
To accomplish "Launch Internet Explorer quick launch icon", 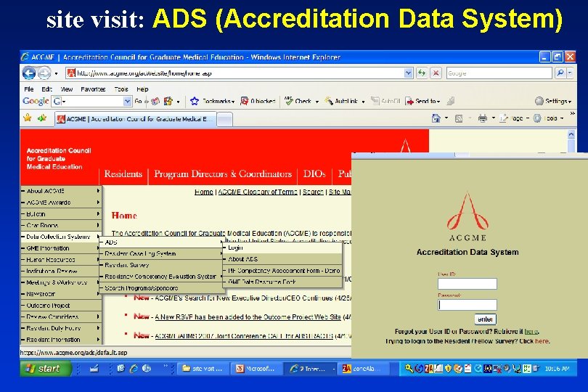I will [134, 369].
